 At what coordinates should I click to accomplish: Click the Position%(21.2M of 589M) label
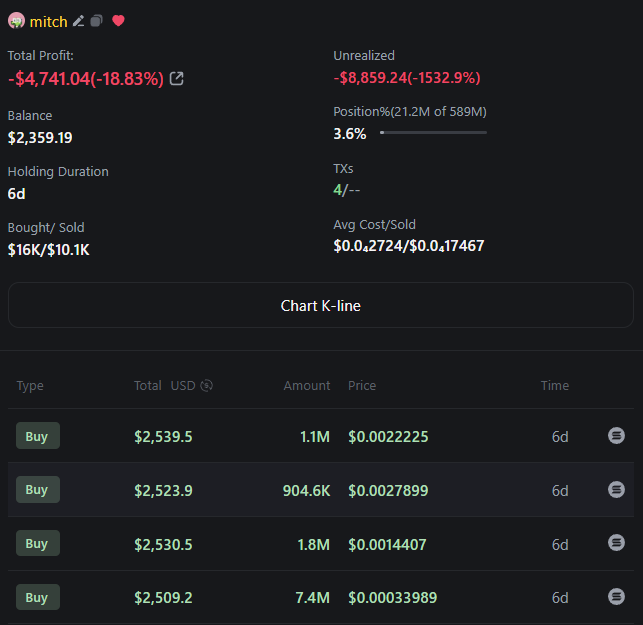click(410, 112)
